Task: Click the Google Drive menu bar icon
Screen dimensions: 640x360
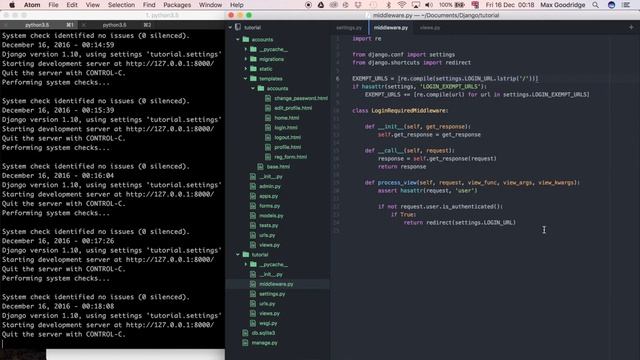Action: 321,5
